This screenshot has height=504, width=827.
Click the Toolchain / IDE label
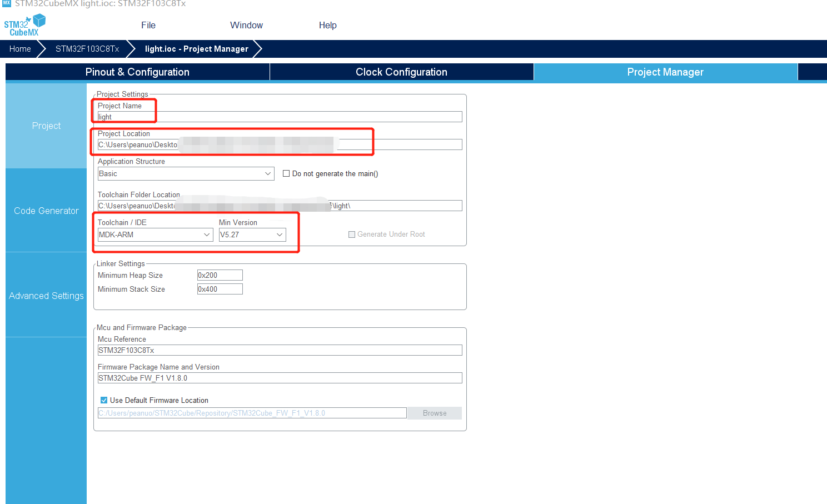[122, 222]
